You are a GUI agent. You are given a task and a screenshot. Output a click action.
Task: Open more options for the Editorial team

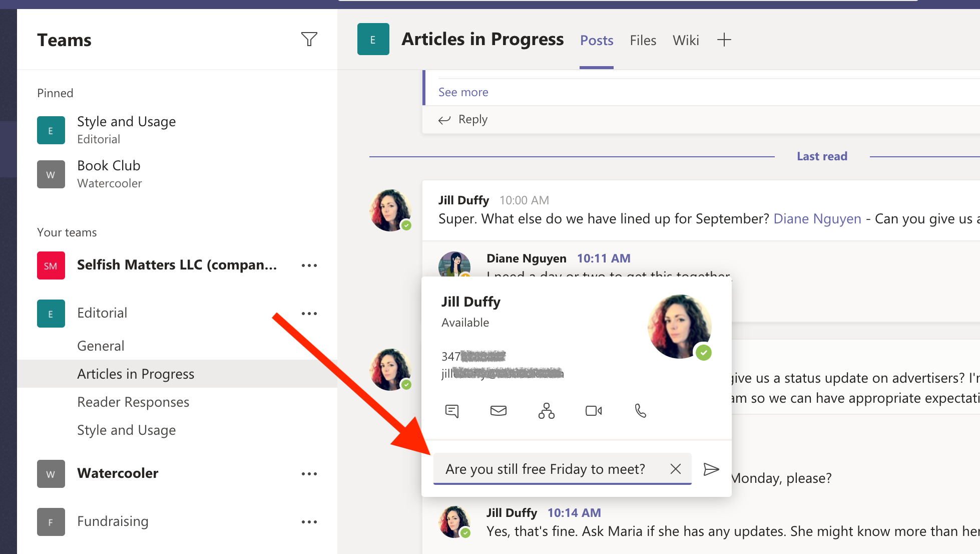coord(309,313)
